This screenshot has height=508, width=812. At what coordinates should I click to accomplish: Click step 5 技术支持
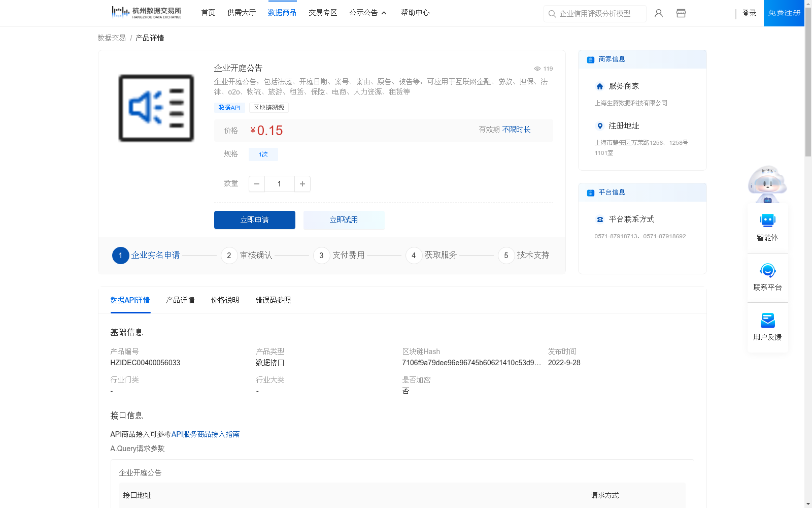[524, 256]
